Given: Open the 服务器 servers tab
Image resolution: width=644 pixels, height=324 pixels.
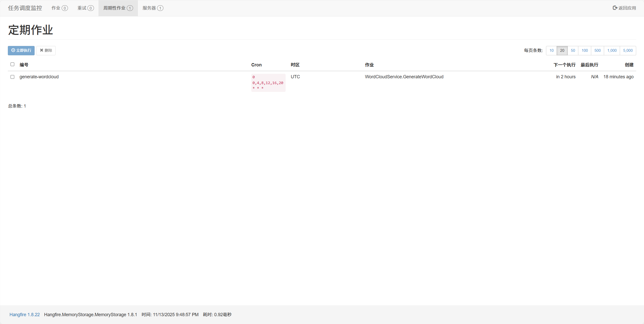Looking at the screenshot, I should tap(153, 8).
